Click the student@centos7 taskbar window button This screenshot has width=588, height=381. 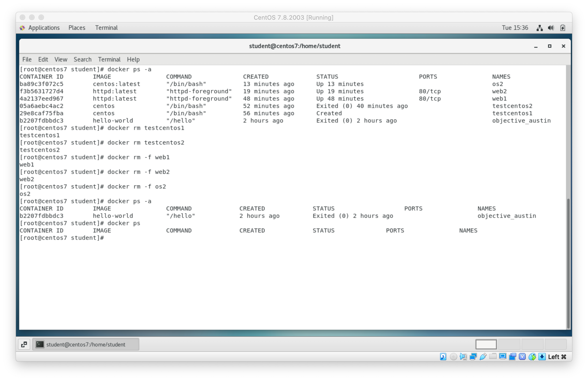tap(85, 344)
